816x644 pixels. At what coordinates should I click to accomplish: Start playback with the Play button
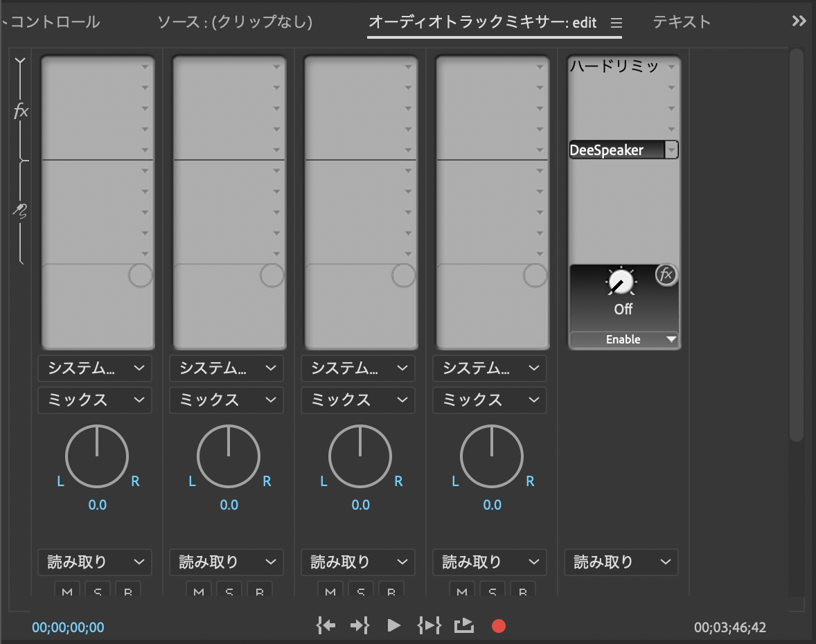tap(394, 625)
